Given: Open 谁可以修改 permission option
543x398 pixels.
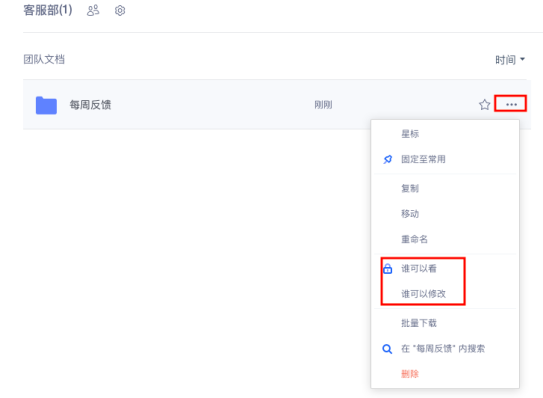Looking at the screenshot, I should point(424,294).
